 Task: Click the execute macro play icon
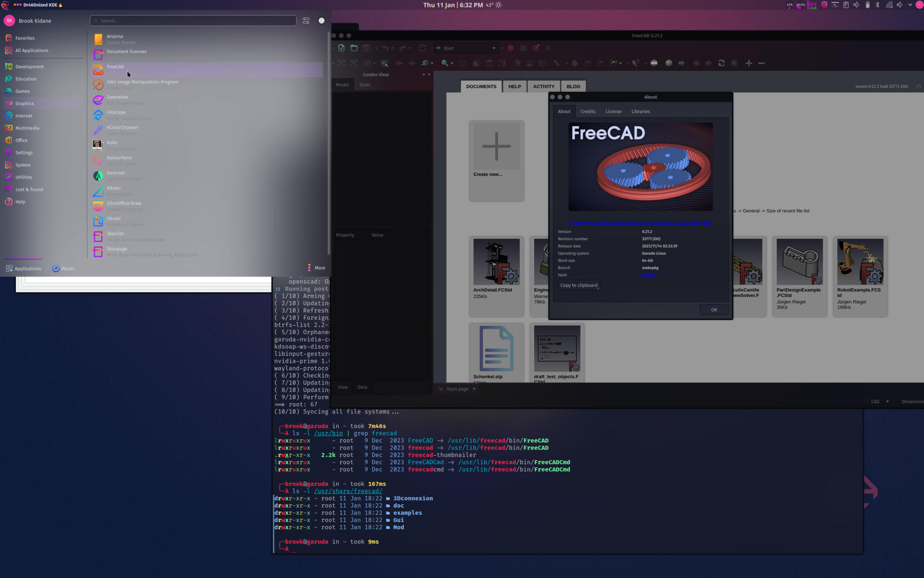pyautogui.click(x=548, y=48)
